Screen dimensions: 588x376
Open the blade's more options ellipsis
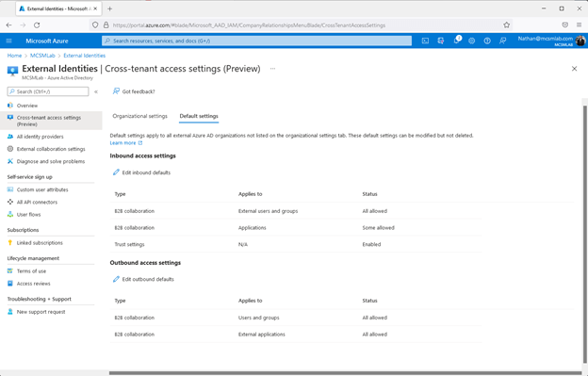[x=272, y=69]
